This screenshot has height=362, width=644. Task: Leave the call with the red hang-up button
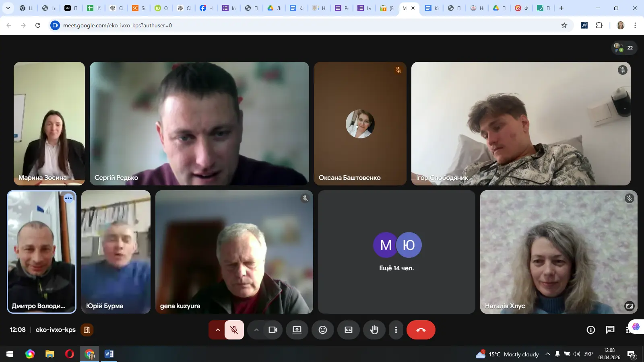click(421, 330)
